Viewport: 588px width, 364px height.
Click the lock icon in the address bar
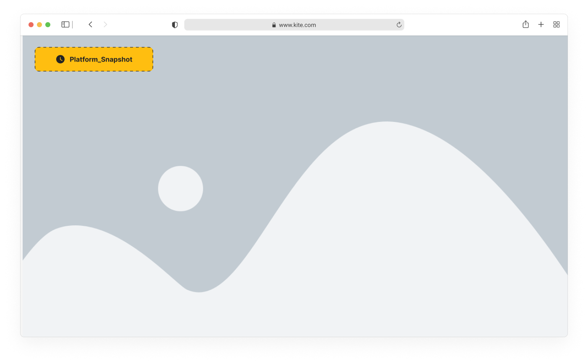pyautogui.click(x=274, y=25)
